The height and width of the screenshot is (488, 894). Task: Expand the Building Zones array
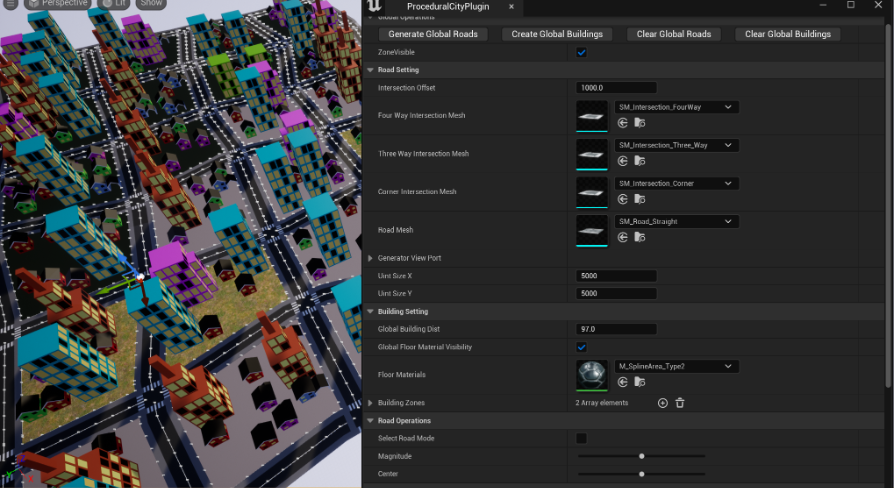point(371,403)
